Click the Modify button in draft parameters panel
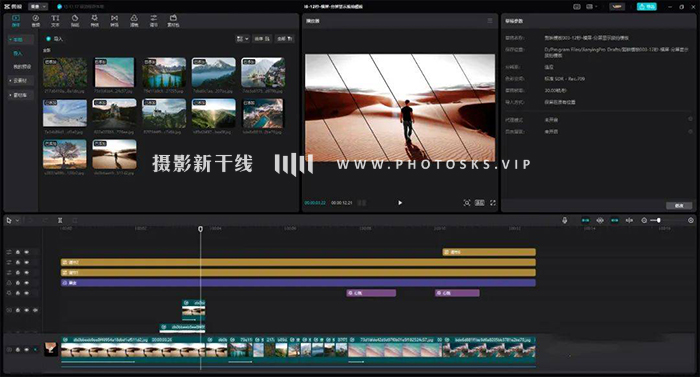The image size is (700, 377). (679, 205)
